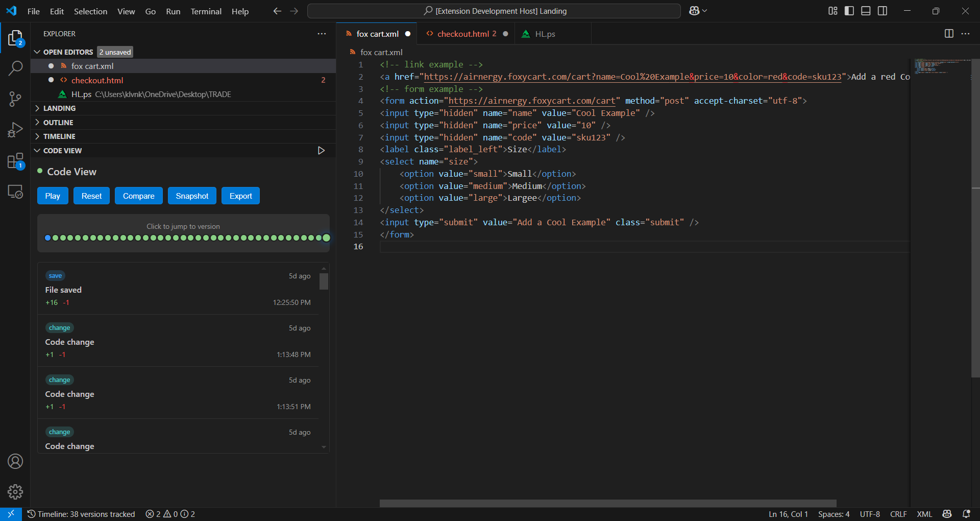Open editor more actions ellipsis
980x521 pixels.
tap(965, 34)
